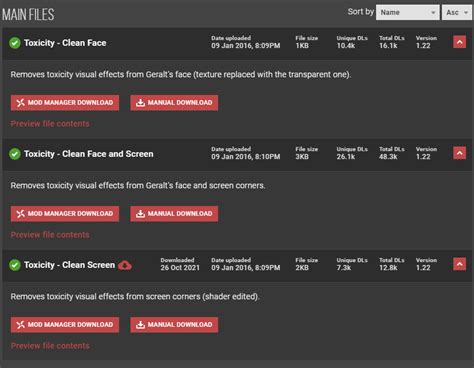Select the Toxicity - Clean Face title

65,43
